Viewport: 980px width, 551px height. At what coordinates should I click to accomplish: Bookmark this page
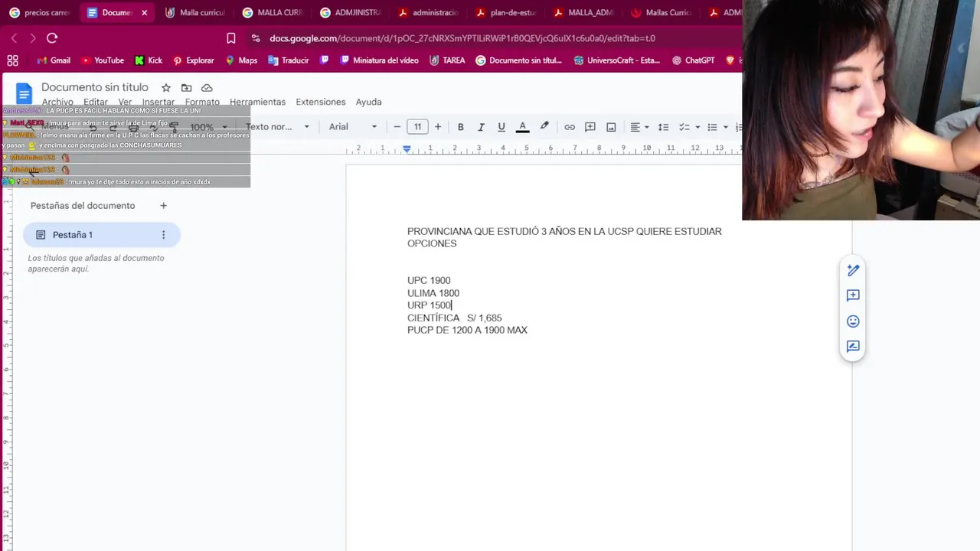pyautogui.click(x=231, y=38)
